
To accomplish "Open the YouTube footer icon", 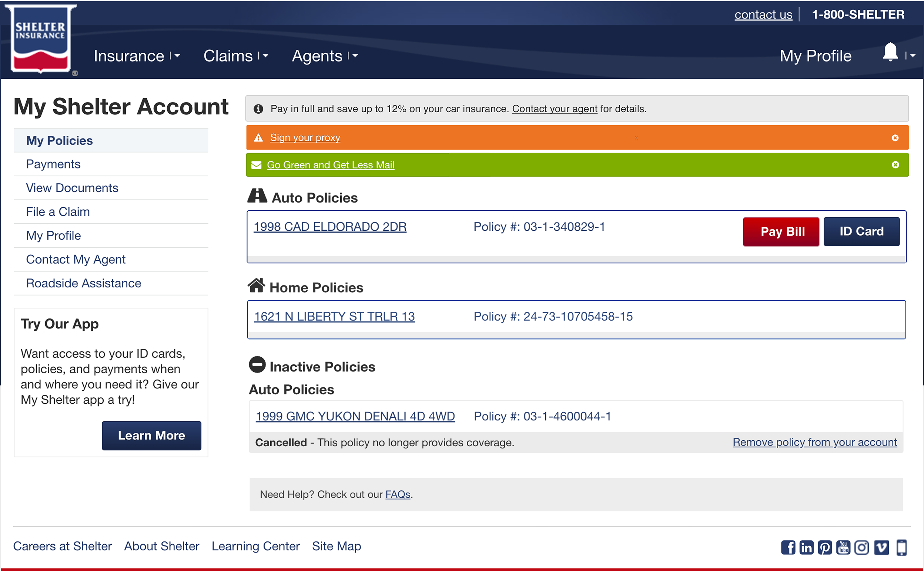I will [843, 547].
